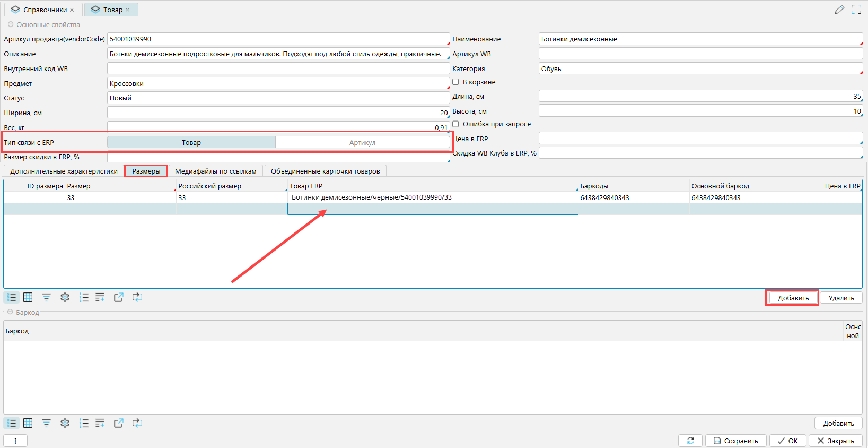Close the Справочники tab
This screenshot has width=868, height=448.
[72, 10]
